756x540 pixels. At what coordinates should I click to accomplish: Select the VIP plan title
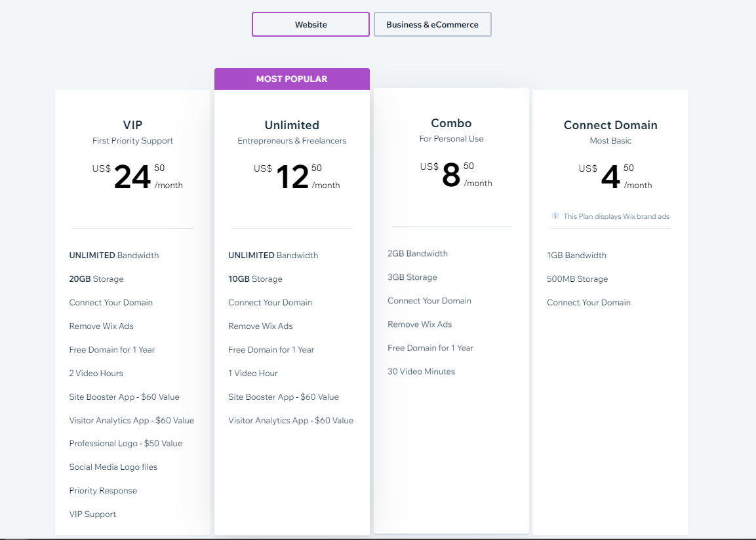click(132, 125)
